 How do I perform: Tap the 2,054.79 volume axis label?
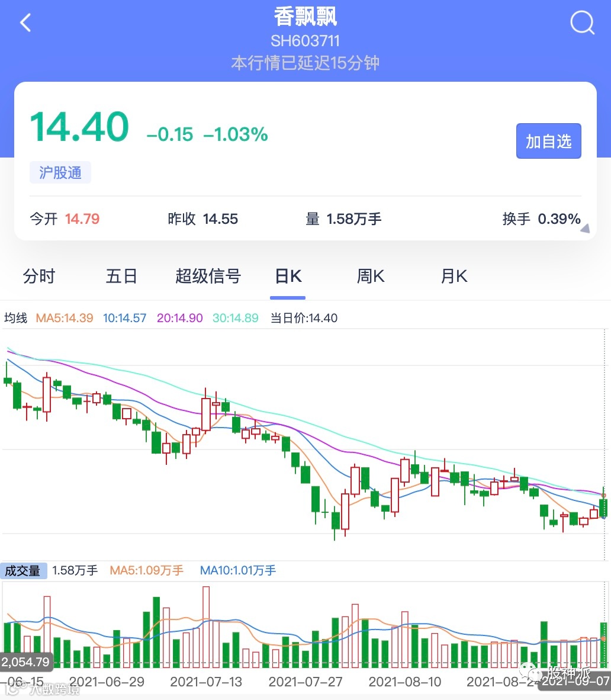(26, 662)
